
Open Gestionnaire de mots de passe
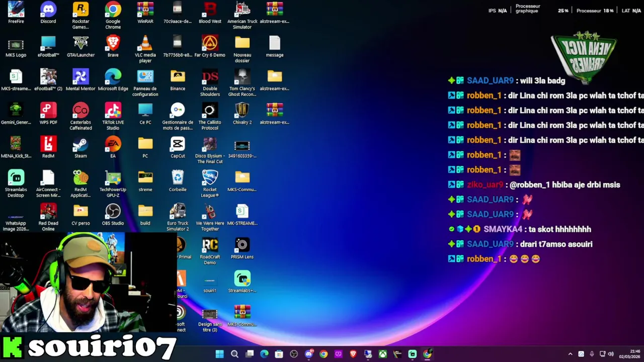coord(178,117)
